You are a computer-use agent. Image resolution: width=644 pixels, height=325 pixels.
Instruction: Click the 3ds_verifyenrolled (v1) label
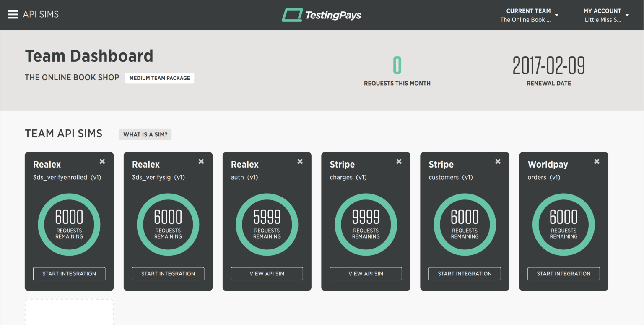point(68,178)
